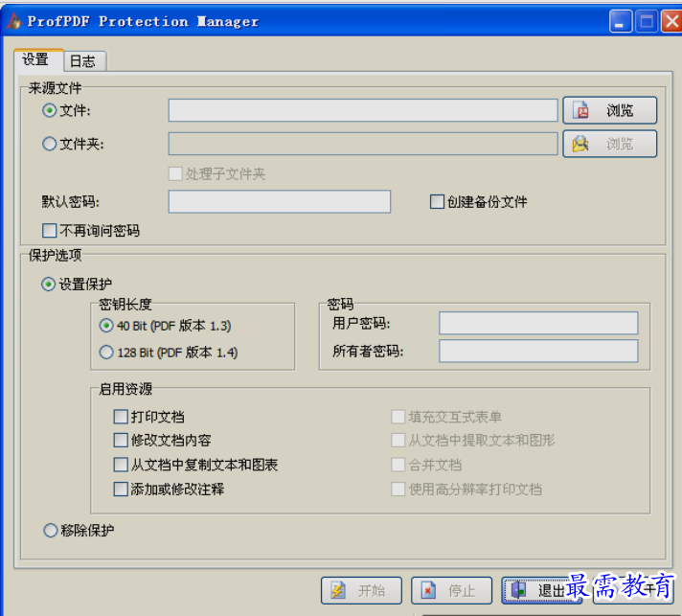Click the 退出 button
The image size is (682, 616).
pos(541,590)
